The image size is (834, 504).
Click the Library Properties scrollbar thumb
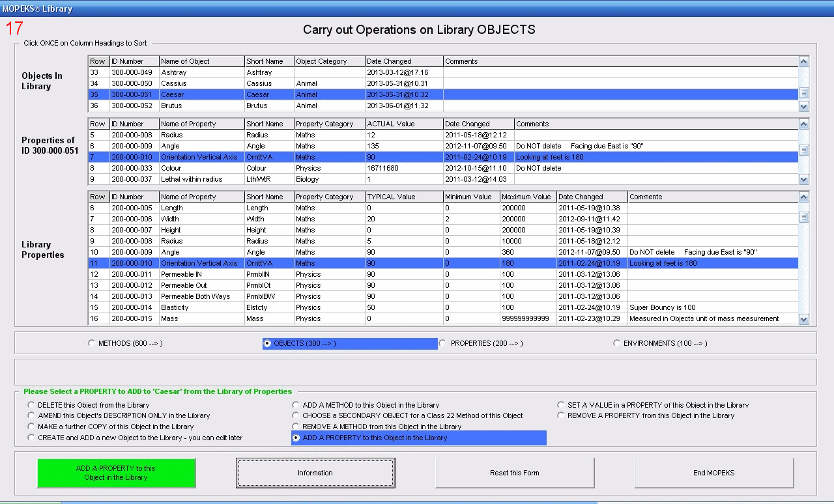pos(804,217)
